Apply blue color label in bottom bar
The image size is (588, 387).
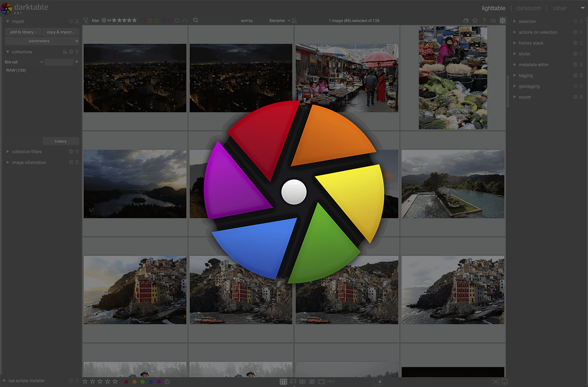tap(150, 382)
